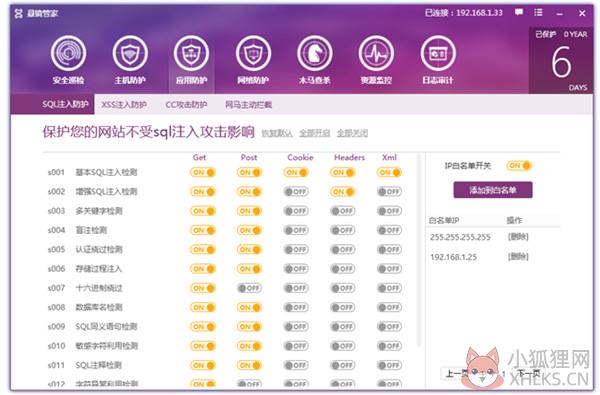Image resolution: width=600 pixels, height=395 pixels.
Task: Disable s003 Get switch
Action: pyautogui.click(x=203, y=211)
